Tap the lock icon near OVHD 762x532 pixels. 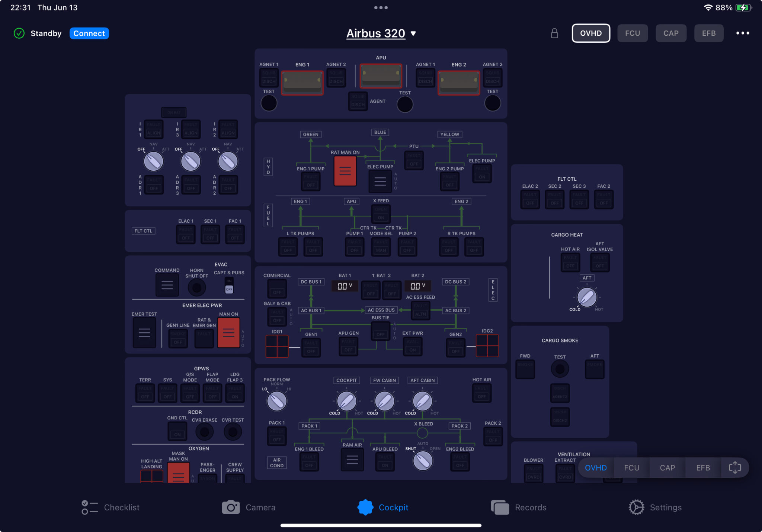click(554, 33)
